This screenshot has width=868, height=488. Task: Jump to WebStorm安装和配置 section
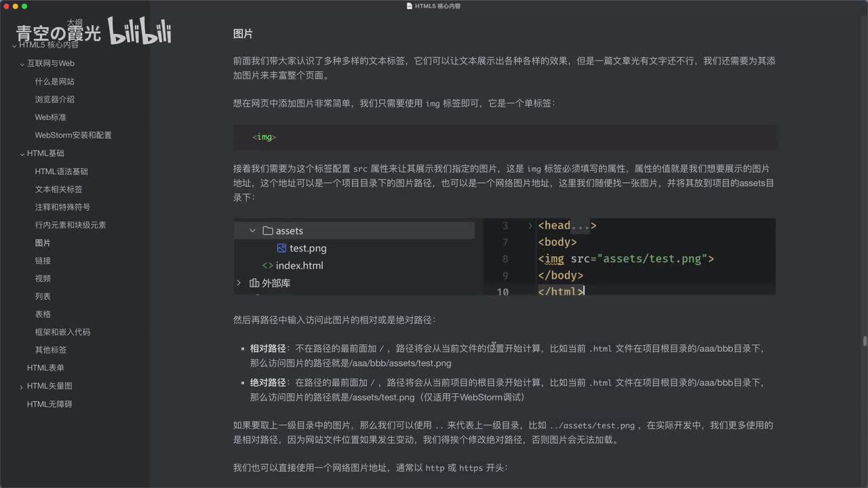click(73, 135)
